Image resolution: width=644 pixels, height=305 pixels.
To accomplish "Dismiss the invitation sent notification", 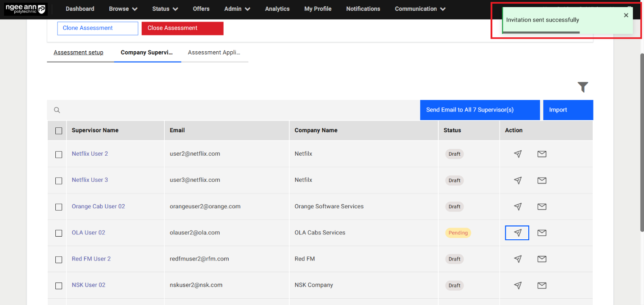I will (626, 15).
